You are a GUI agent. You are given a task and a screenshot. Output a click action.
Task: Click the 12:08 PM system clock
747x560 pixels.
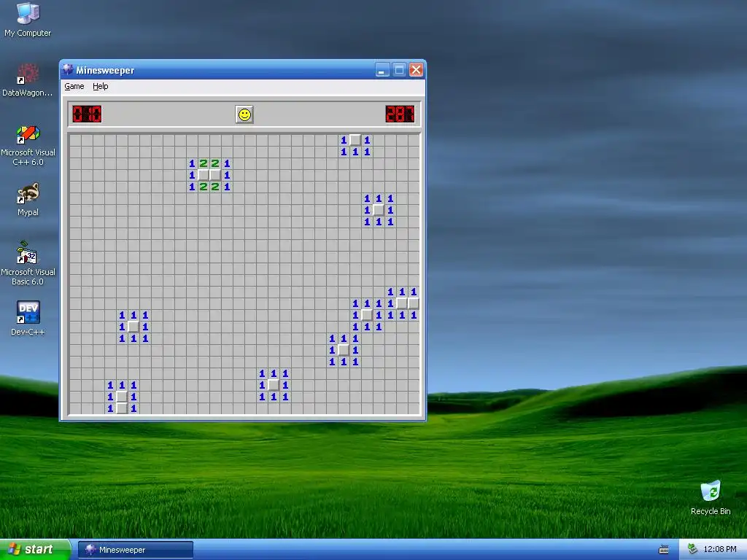(x=720, y=550)
